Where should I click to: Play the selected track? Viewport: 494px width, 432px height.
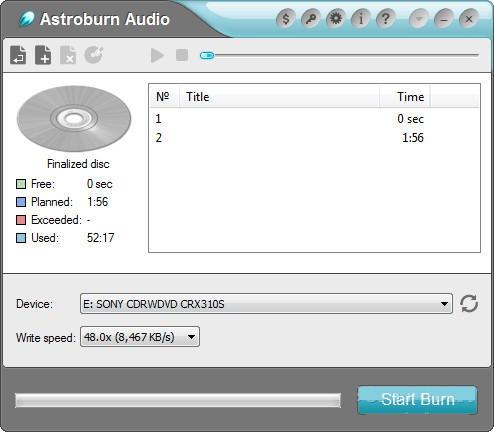tap(157, 55)
